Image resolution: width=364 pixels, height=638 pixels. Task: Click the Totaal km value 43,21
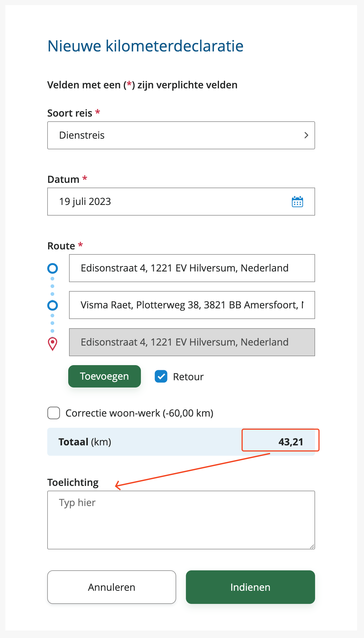291,442
